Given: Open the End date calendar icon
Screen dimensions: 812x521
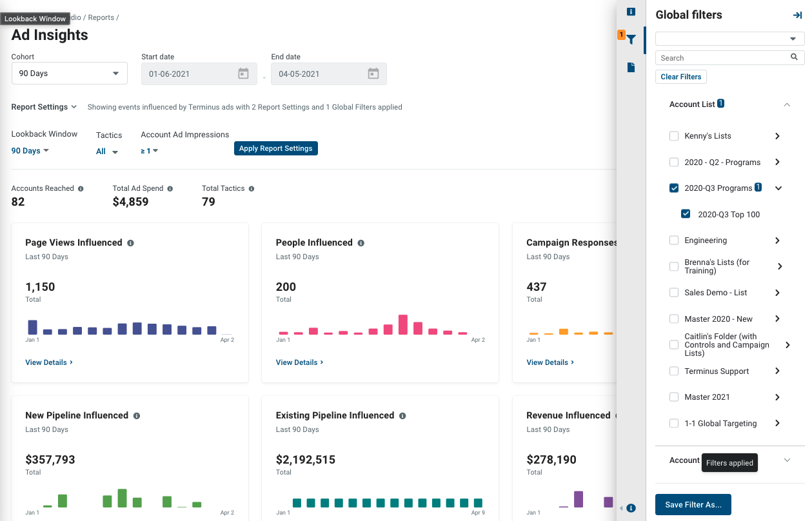Looking at the screenshot, I should click(373, 74).
